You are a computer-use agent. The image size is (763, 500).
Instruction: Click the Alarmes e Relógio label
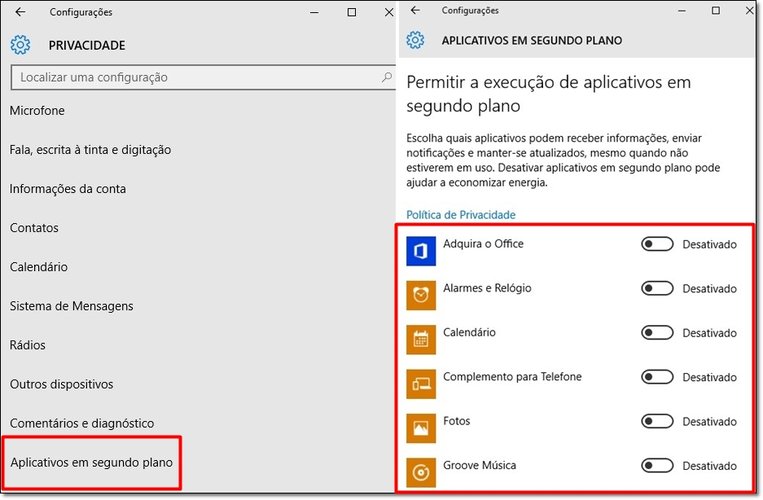point(487,288)
